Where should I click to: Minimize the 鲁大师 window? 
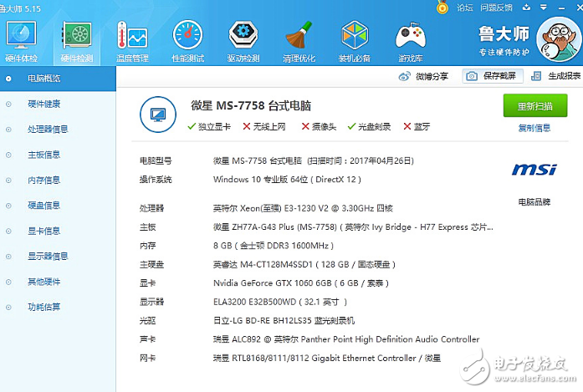(562, 8)
